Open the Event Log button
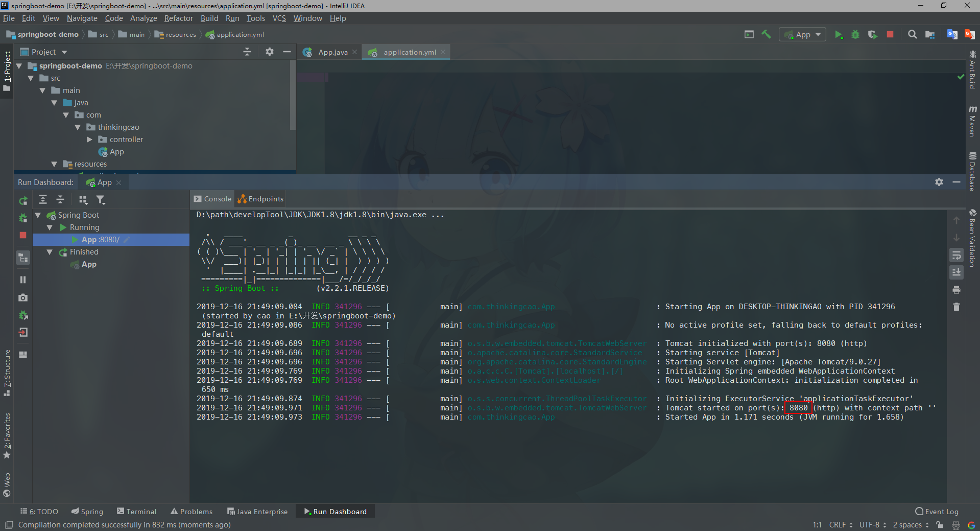This screenshot has height=531, width=980. coord(937,512)
